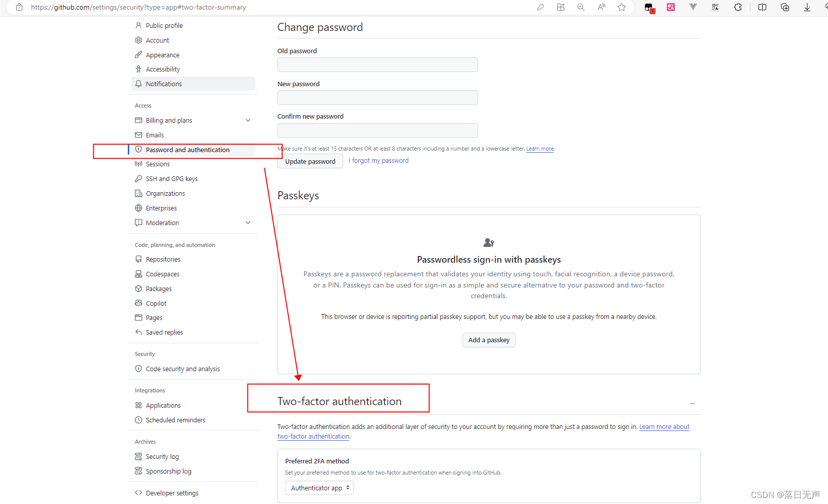The image size is (828, 504).
Task: Click the Add a passkey button
Action: tap(489, 340)
